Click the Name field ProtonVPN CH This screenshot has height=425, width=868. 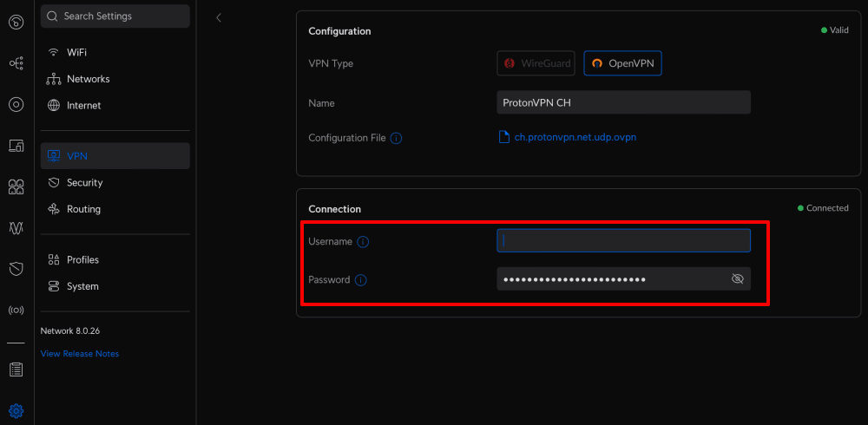624,102
